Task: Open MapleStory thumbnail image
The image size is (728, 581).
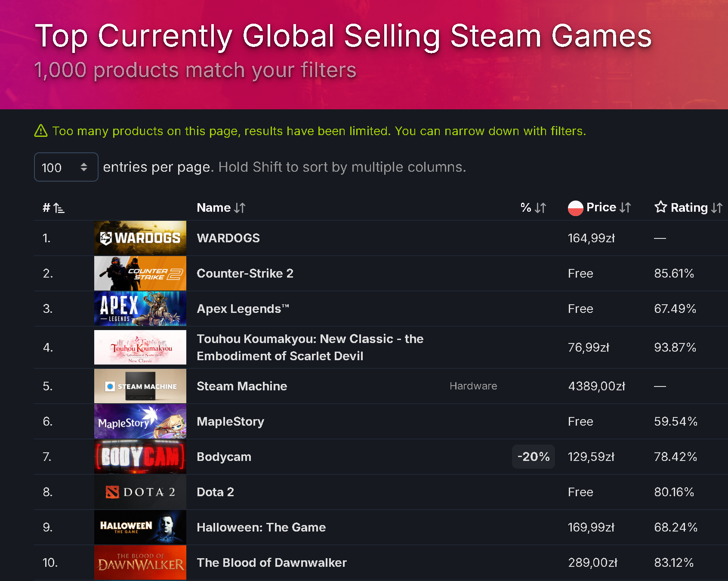Action: coord(140,421)
